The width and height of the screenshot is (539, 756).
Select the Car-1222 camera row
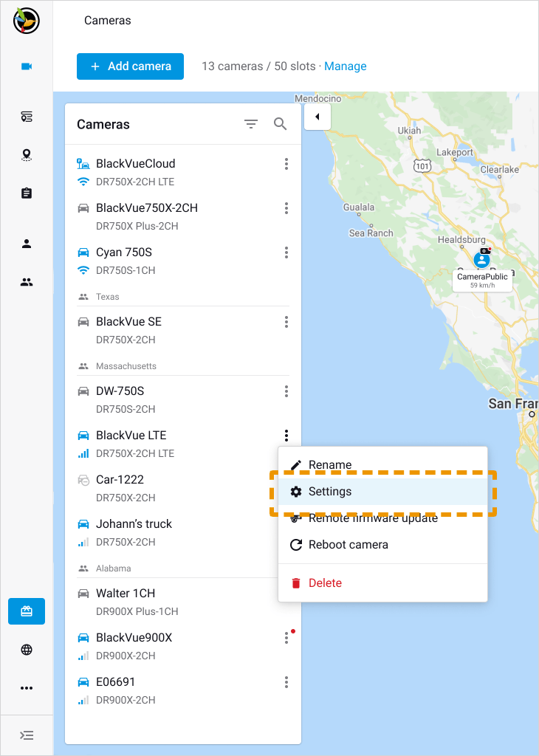(171, 489)
